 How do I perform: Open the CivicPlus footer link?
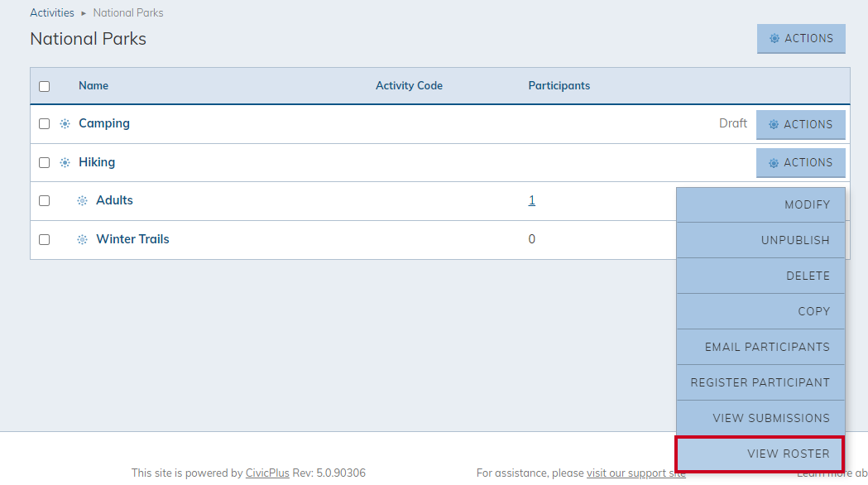click(x=267, y=473)
